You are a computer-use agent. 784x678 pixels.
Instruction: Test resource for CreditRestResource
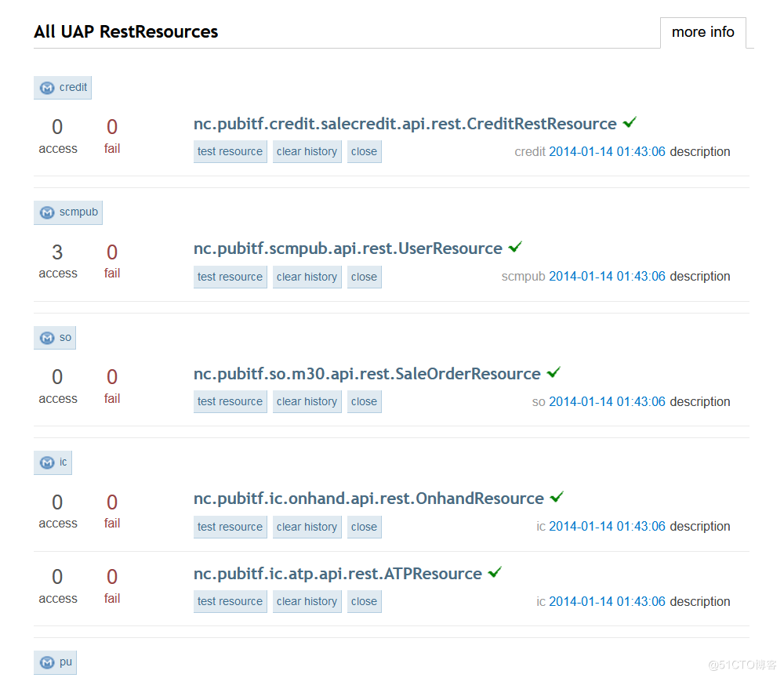click(x=230, y=152)
